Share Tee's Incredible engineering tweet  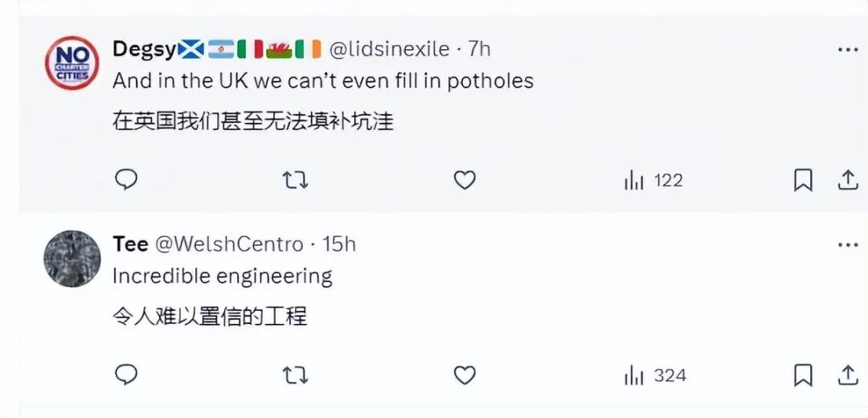[848, 375]
